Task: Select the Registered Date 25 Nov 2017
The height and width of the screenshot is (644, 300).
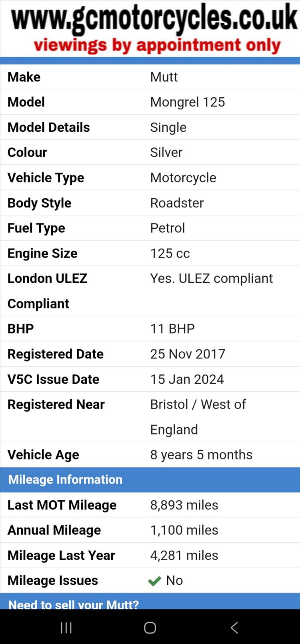Action: point(188,354)
